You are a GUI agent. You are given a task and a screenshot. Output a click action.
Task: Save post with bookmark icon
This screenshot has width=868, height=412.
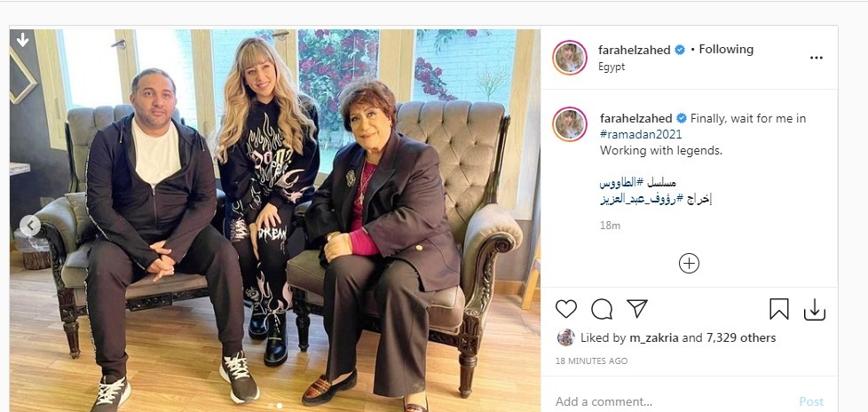(x=779, y=309)
